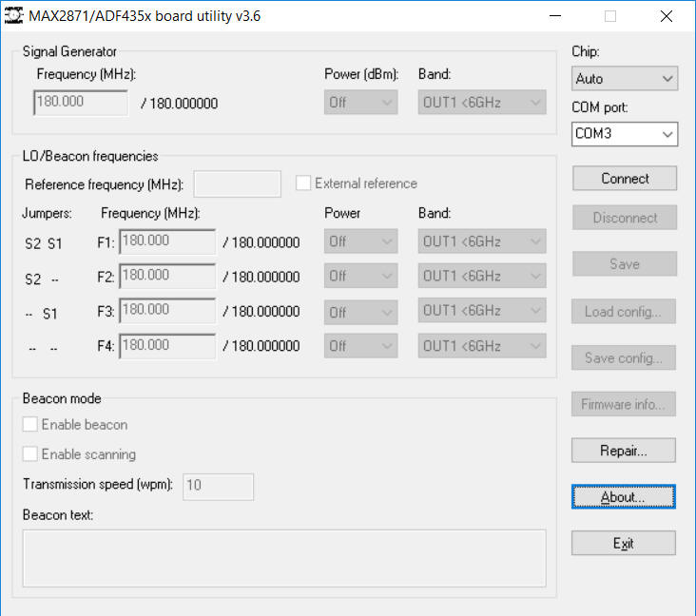Image resolution: width=696 pixels, height=616 pixels.
Task: Click the Load config... button
Action: click(x=624, y=312)
